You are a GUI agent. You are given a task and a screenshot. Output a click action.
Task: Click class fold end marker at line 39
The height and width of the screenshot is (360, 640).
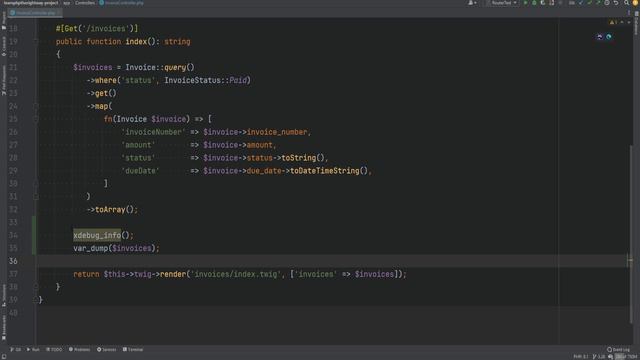point(36,300)
